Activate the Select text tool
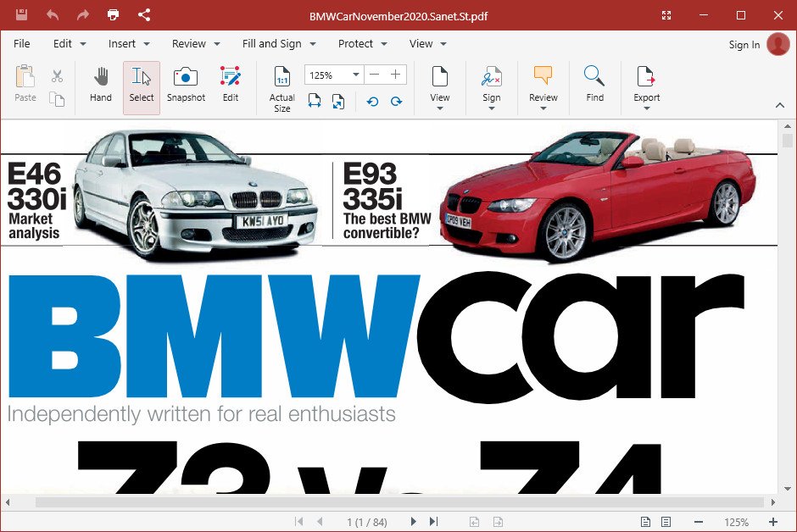 pos(142,87)
